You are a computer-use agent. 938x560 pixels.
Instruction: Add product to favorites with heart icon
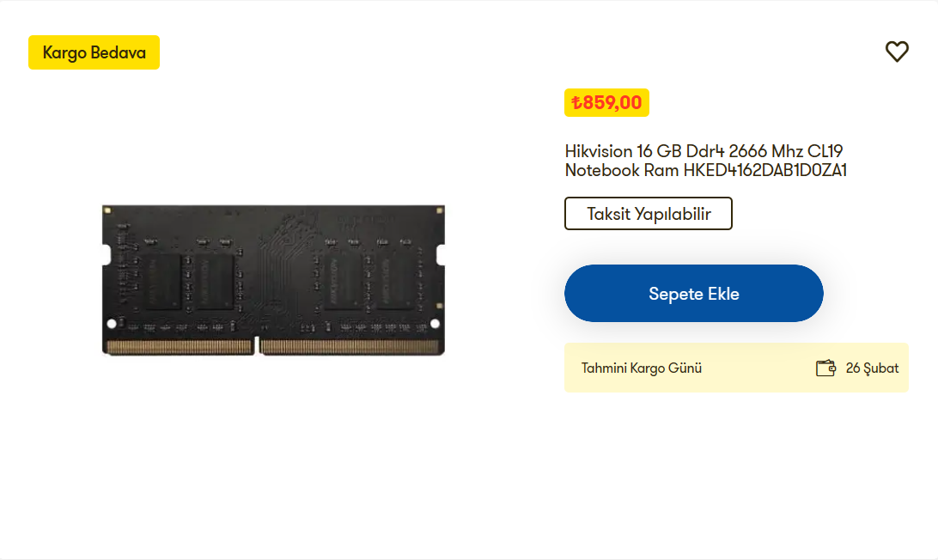click(897, 52)
